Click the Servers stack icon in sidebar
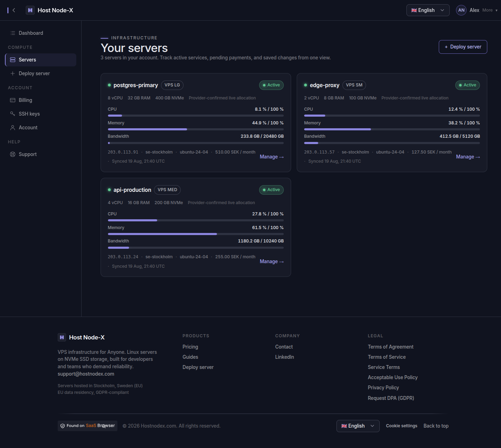501x448 pixels. pos(13,60)
